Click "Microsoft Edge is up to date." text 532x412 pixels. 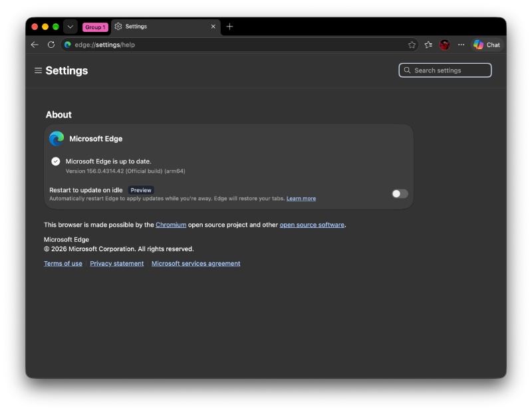coord(108,161)
